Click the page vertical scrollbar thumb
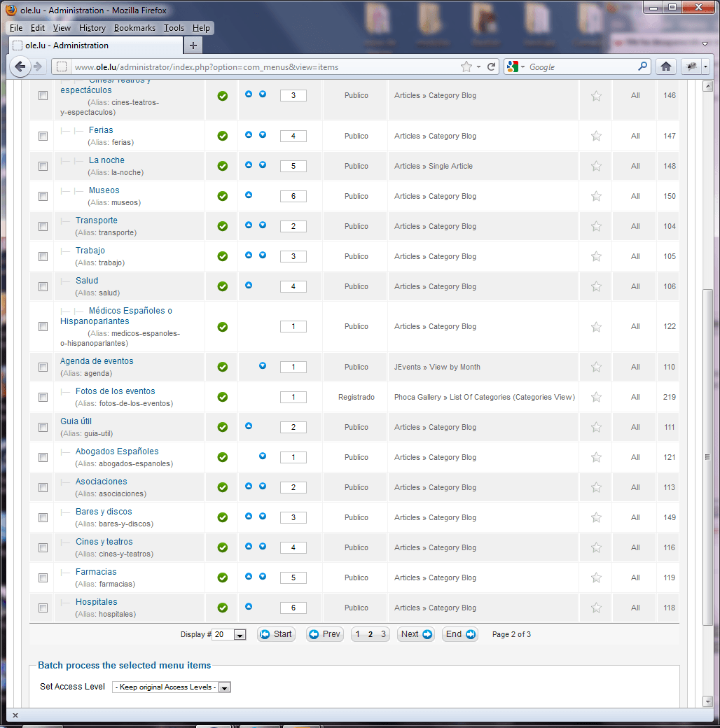720x728 pixels. pyautogui.click(x=707, y=457)
